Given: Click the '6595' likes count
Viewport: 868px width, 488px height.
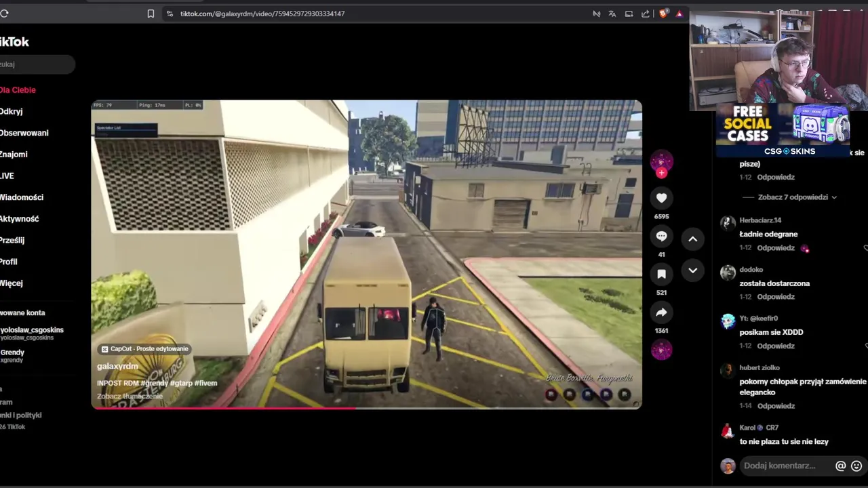Looking at the screenshot, I should coord(661,217).
